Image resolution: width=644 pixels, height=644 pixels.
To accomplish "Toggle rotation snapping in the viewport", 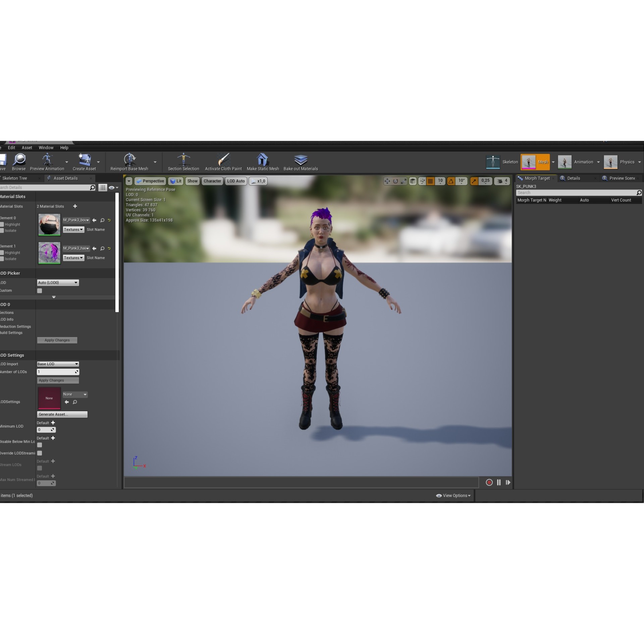I will 451,181.
